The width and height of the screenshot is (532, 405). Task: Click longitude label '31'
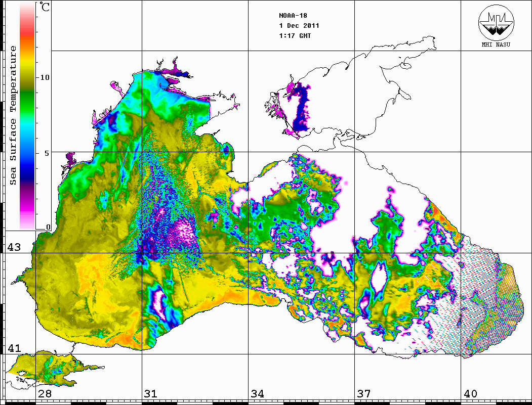point(151,394)
